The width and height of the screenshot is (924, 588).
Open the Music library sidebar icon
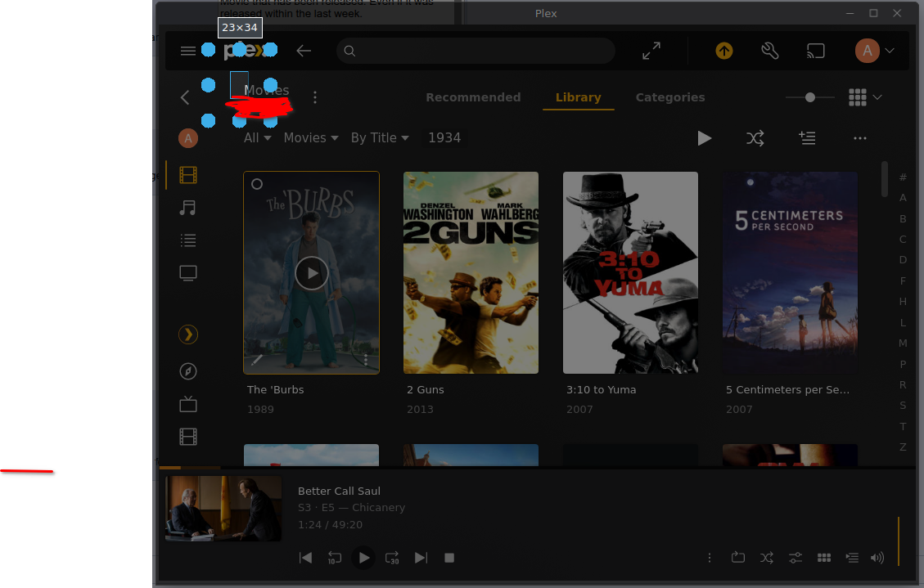coord(188,208)
